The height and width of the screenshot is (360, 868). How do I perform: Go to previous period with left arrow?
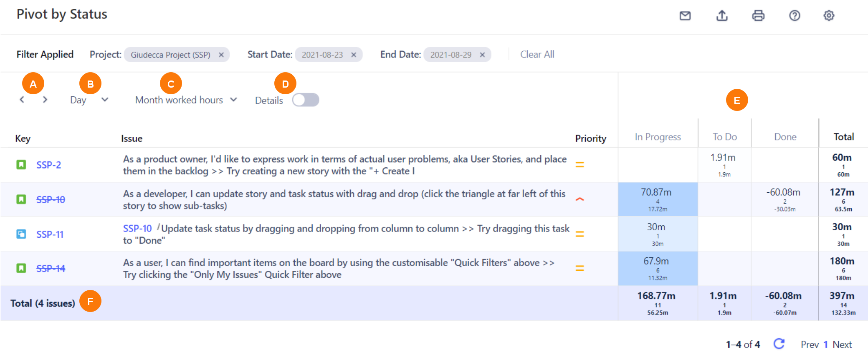(x=22, y=100)
